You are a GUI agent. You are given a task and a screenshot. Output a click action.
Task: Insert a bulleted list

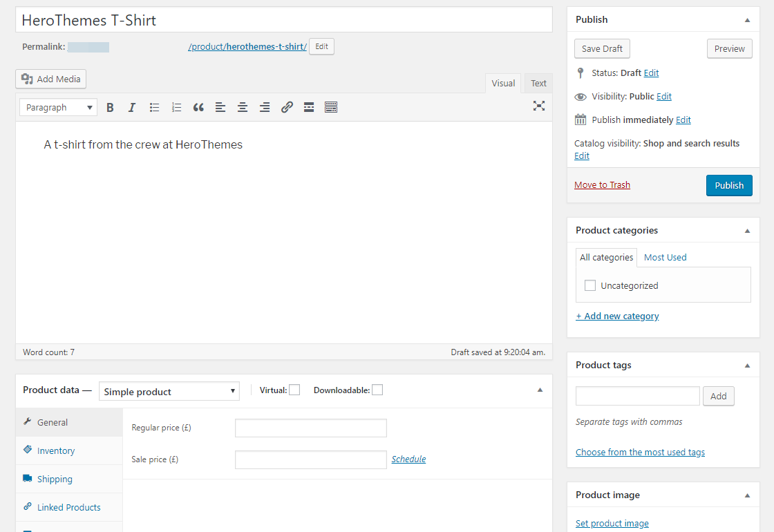tap(154, 107)
